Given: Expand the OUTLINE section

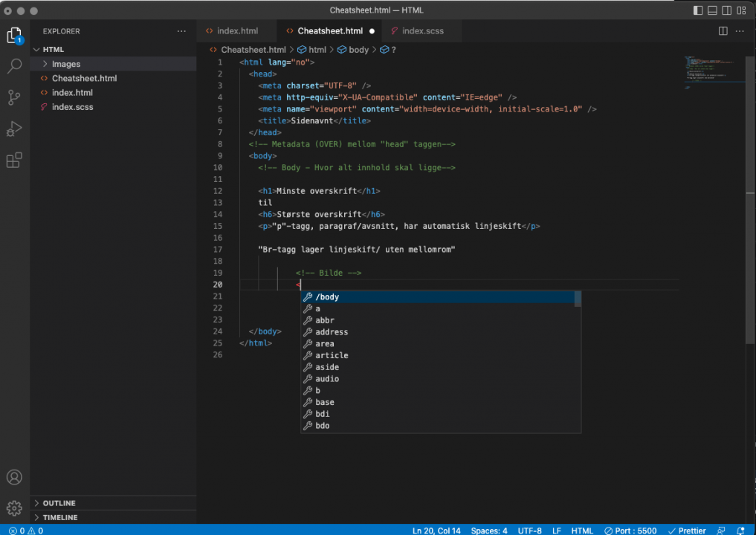Looking at the screenshot, I should tap(59, 503).
